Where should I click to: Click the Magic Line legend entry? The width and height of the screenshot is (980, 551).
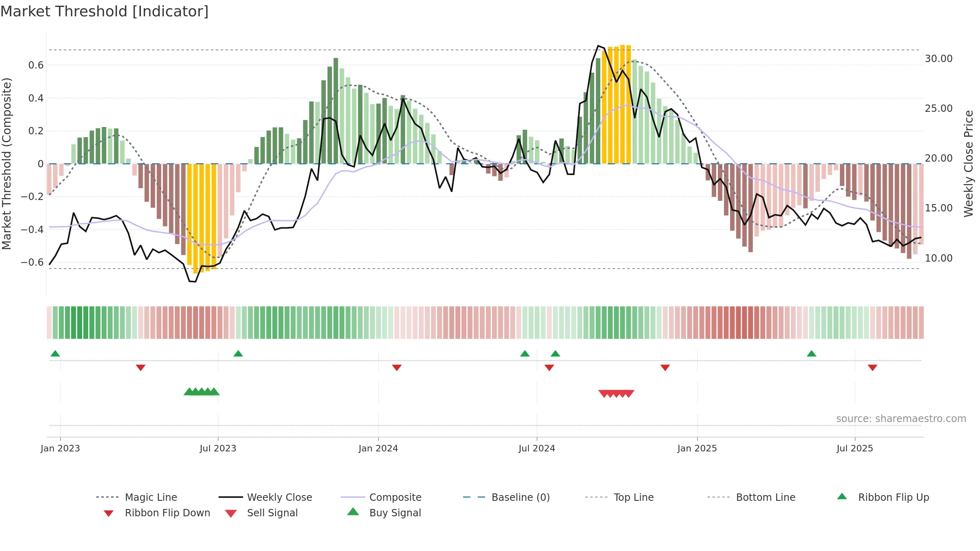coord(136,497)
